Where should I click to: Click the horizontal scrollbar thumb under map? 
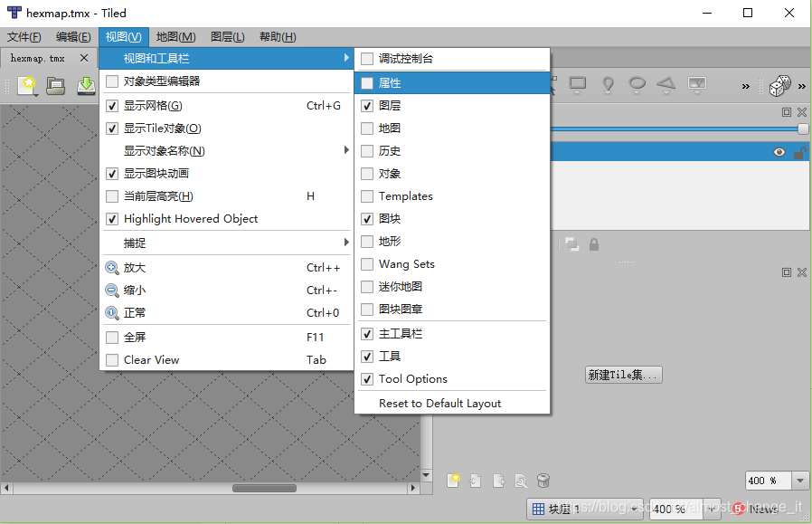pyautogui.click(x=264, y=488)
